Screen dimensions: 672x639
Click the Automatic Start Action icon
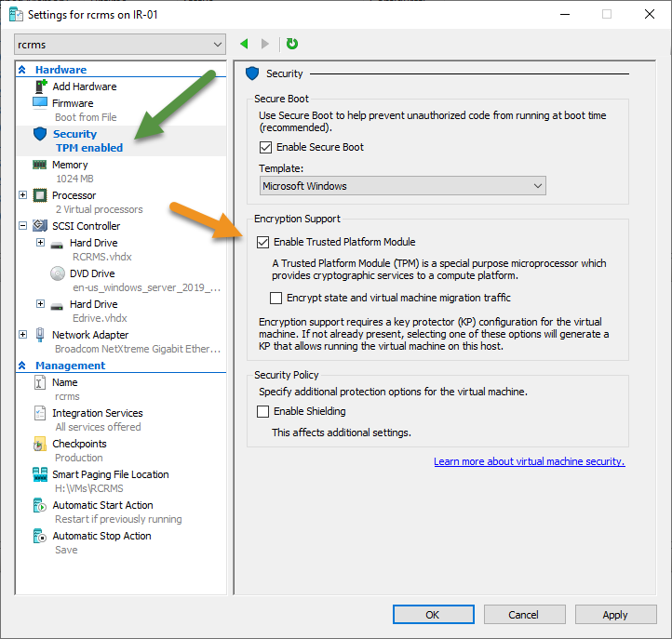(40, 505)
